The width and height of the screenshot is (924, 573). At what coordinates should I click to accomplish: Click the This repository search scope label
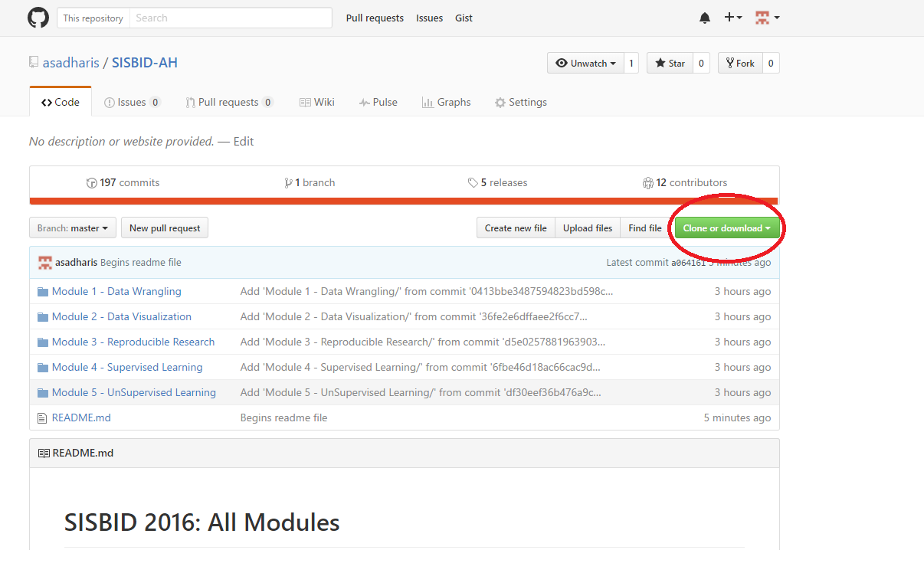(93, 18)
